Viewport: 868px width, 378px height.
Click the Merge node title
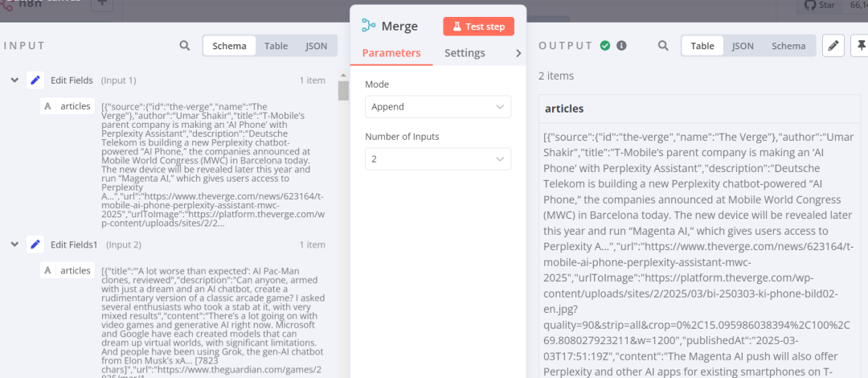click(399, 26)
